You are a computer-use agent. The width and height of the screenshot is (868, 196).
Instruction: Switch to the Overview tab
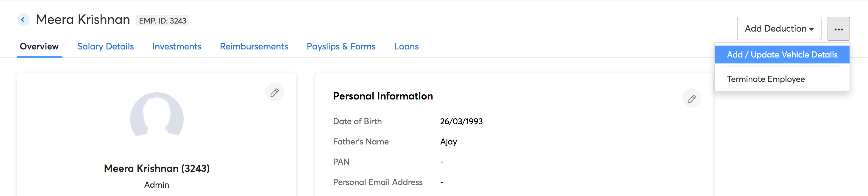(39, 46)
